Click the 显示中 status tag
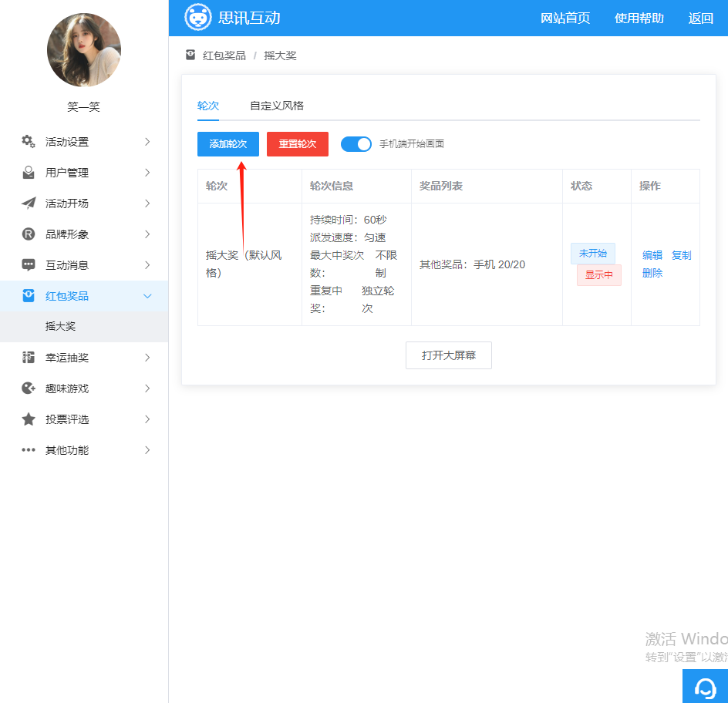This screenshot has width=728, height=703. (599, 274)
